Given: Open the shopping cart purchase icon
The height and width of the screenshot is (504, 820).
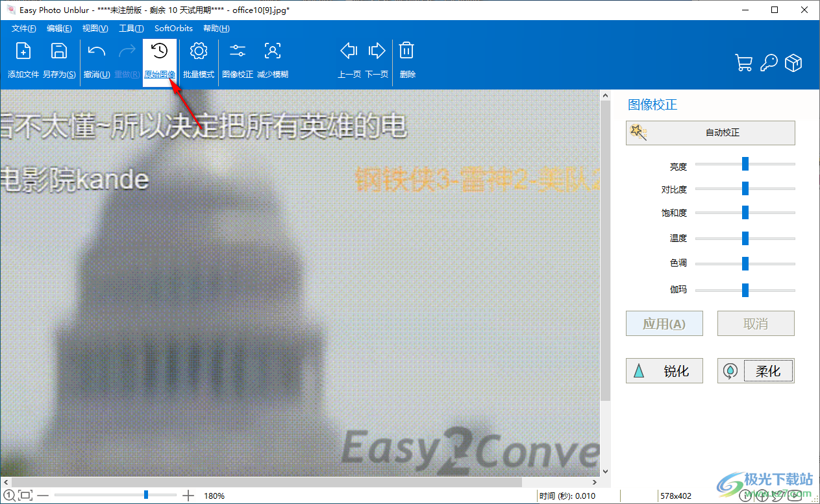Looking at the screenshot, I should coord(743,63).
